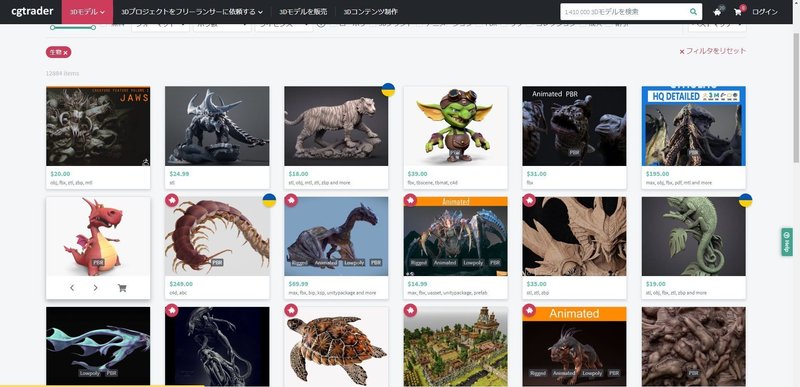
Task: Click the $20.00 price
Action: (x=61, y=174)
